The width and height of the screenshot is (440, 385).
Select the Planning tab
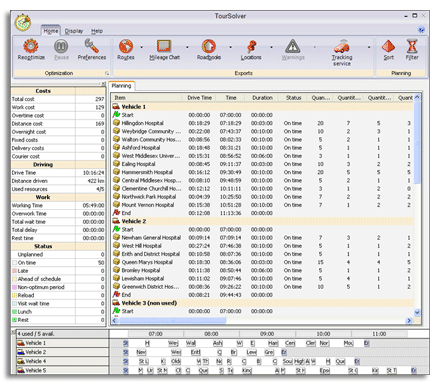tap(121, 86)
